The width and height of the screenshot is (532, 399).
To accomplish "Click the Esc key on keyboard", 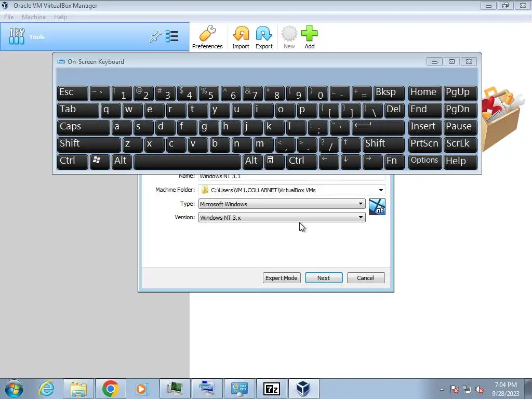I will tap(73, 94).
